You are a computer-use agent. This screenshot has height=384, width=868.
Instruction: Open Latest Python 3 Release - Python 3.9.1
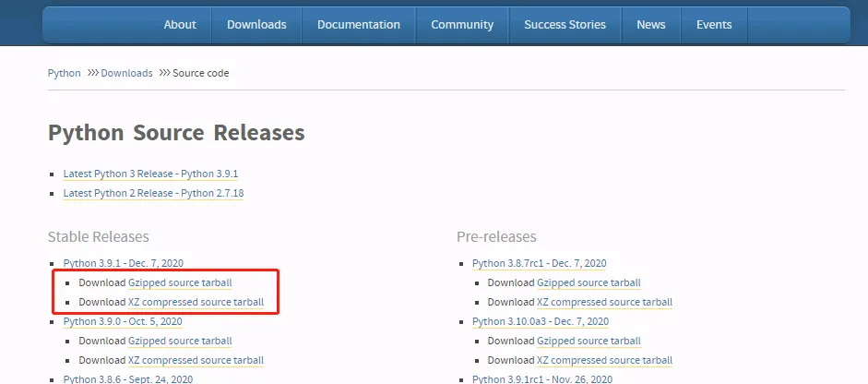[150, 174]
